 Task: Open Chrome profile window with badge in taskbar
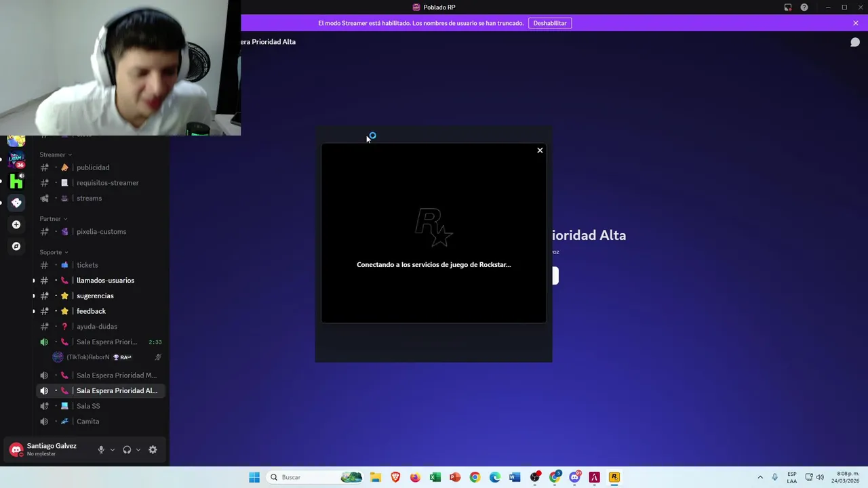click(x=555, y=477)
